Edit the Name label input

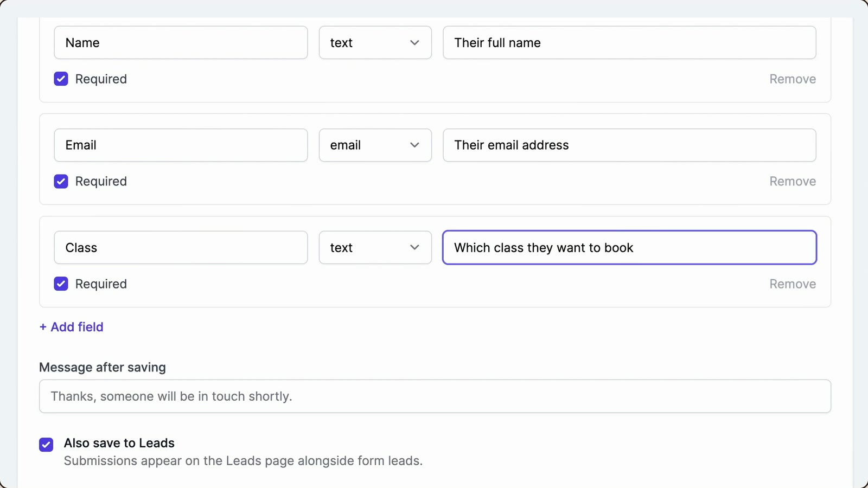pyautogui.click(x=181, y=43)
